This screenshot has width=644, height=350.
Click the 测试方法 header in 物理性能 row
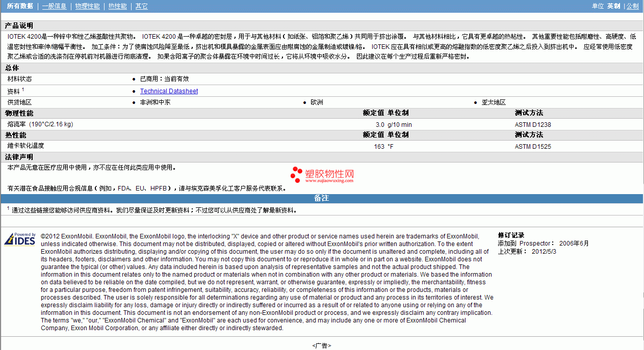coord(529,113)
